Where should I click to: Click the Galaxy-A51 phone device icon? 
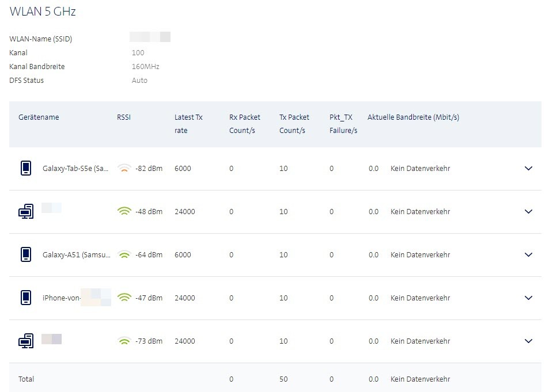25,255
